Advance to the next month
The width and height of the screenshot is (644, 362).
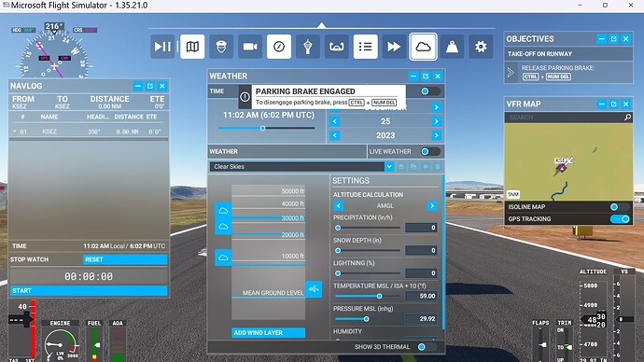[436, 107]
